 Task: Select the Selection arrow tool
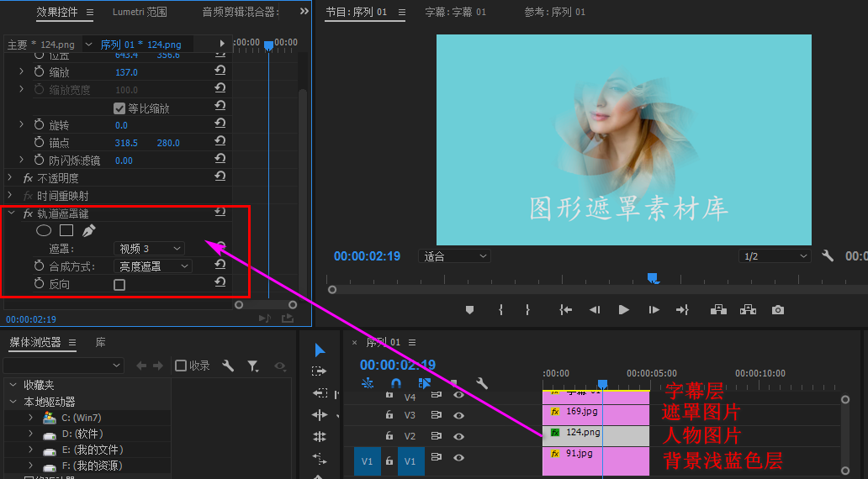(320, 350)
